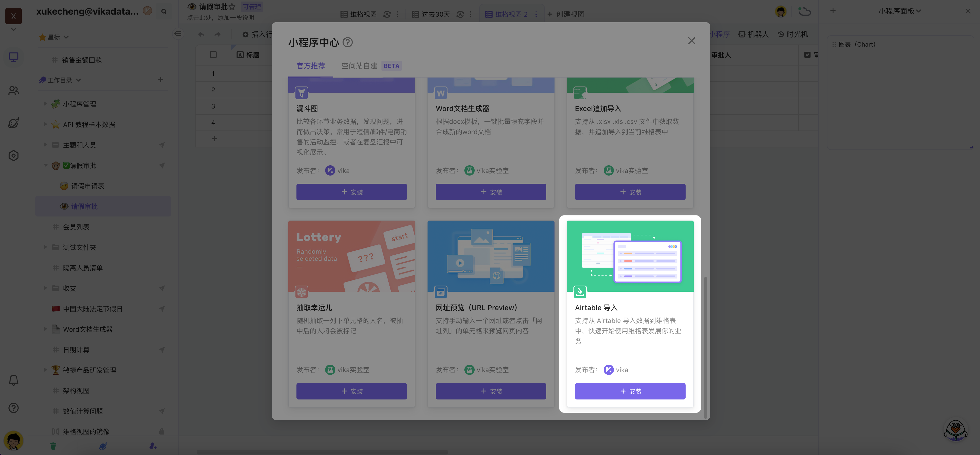
Task: Open the settings hexagon icon in left rail
Action: pos(13,156)
